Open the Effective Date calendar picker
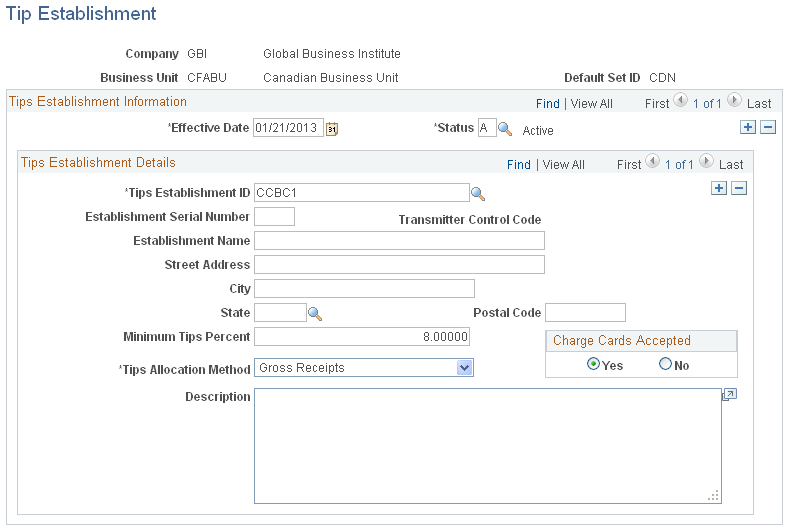Screen dimensions: 787x530 click(332, 129)
